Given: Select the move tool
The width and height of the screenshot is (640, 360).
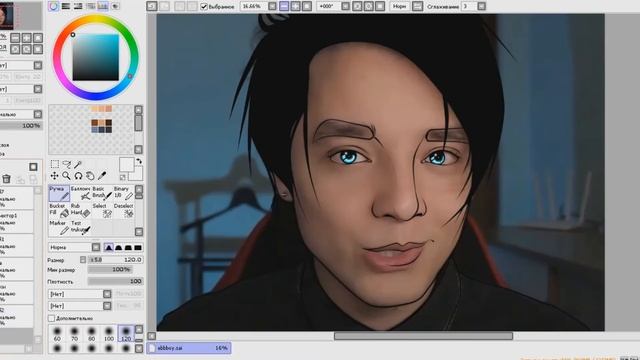Looking at the screenshot, I should click(54, 176).
